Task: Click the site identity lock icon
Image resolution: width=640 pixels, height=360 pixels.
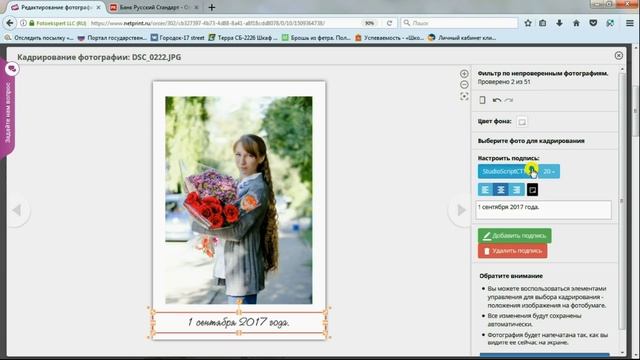Action: (x=32, y=23)
